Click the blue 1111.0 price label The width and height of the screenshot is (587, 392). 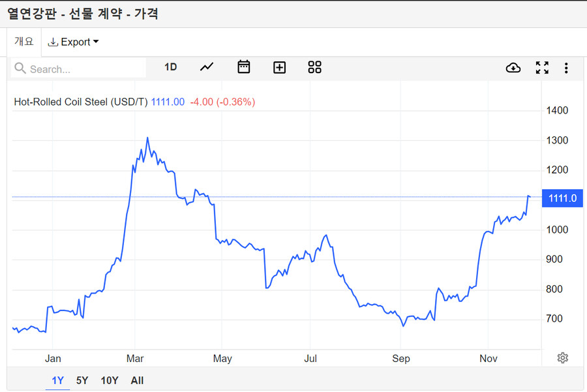tap(562, 198)
